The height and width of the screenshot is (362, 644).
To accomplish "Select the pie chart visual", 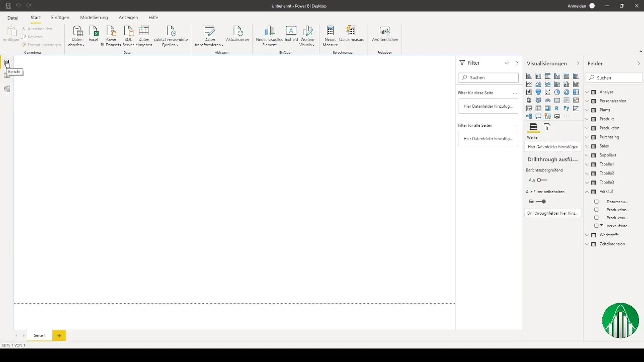I will point(557,92).
